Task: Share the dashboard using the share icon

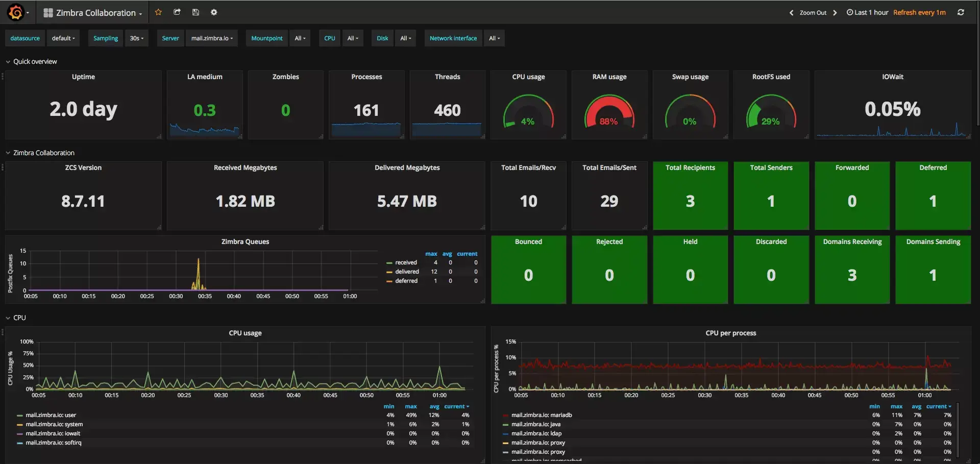Action: [177, 12]
